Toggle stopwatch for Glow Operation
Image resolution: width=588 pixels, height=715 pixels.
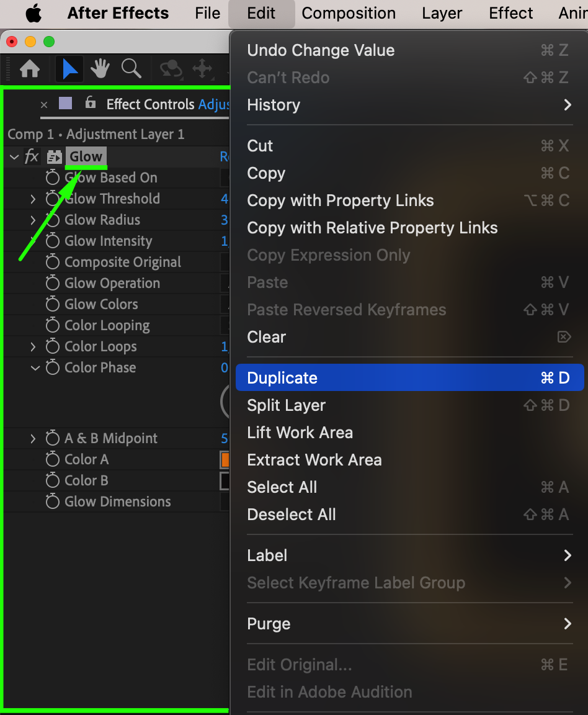point(53,283)
